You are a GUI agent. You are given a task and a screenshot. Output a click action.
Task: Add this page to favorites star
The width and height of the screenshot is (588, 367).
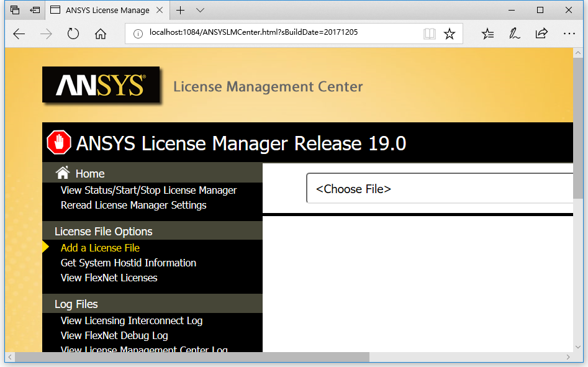[450, 34]
